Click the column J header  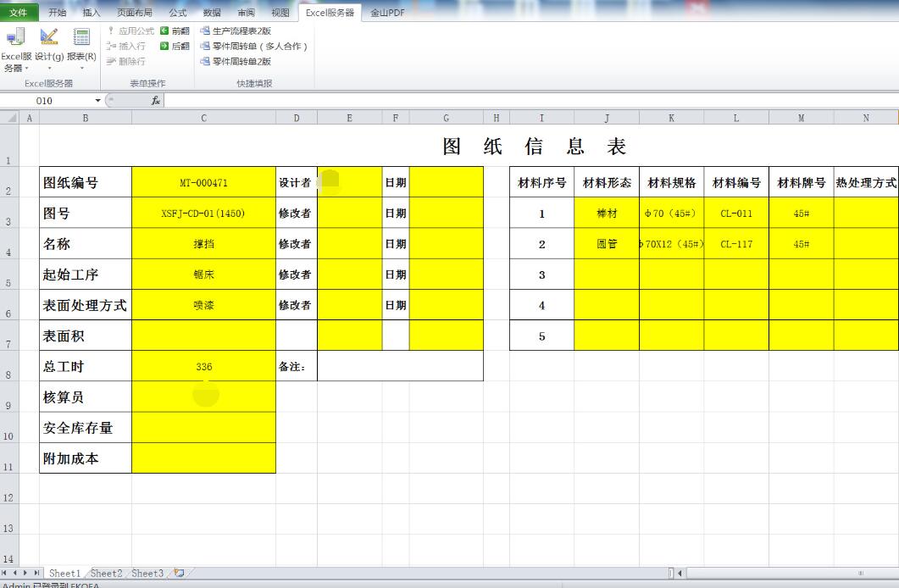[607, 118]
